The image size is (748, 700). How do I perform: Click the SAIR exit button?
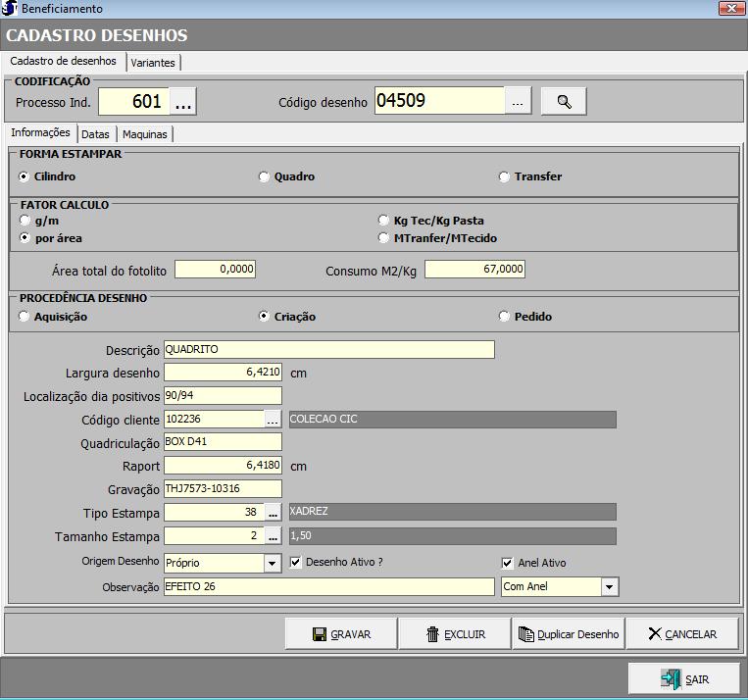684,679
